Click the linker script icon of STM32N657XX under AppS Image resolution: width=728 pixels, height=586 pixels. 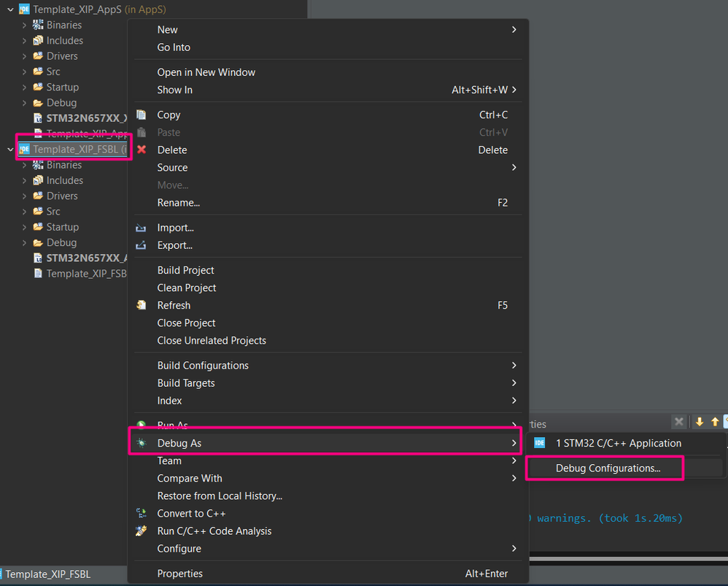[x=38, y=118]
